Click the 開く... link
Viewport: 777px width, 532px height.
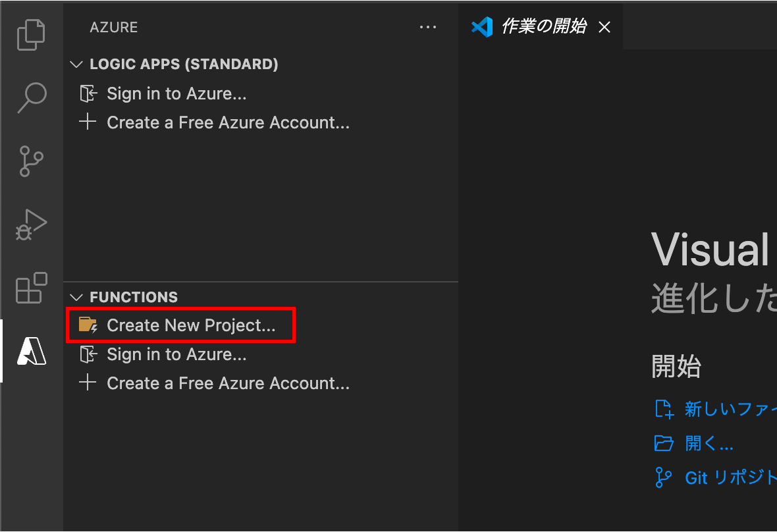click(x=709, y=443)
